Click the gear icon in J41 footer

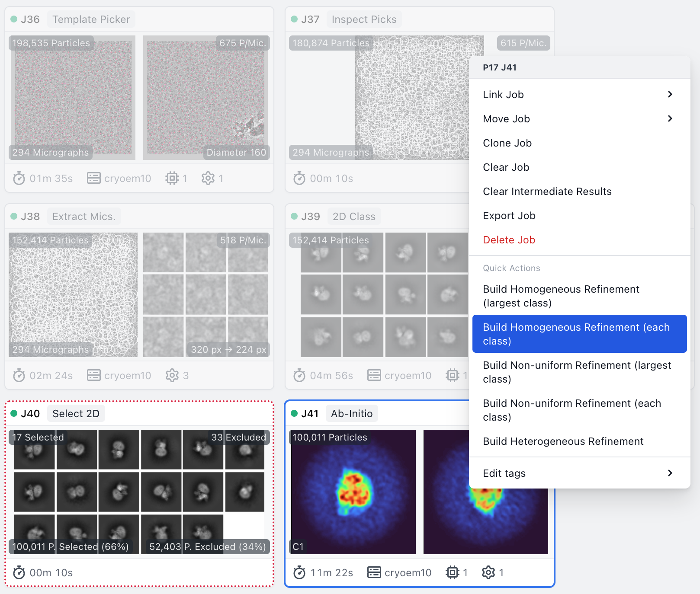click(488, 573)
